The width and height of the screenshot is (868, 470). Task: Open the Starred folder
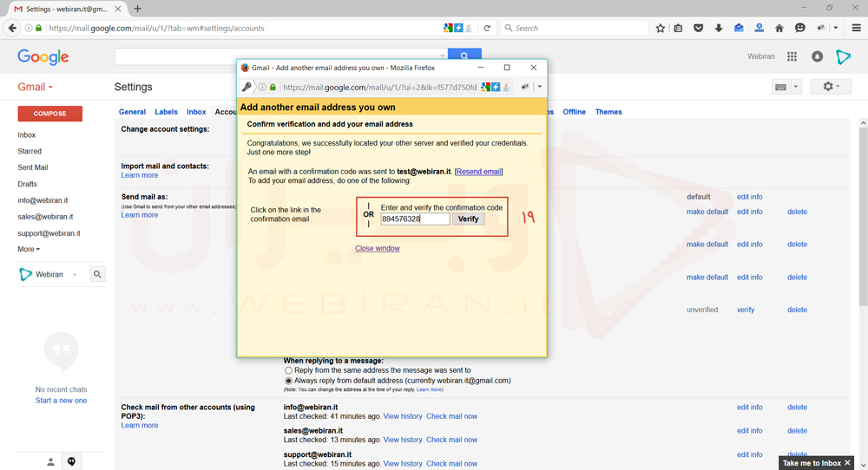[x=30, y=151]
